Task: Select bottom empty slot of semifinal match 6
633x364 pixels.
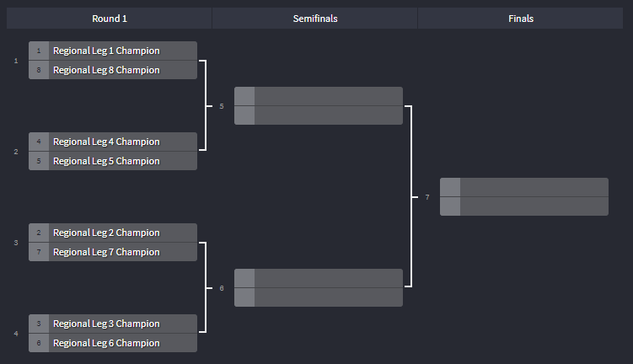Action: pyautogui.click(x=319, y=297)
